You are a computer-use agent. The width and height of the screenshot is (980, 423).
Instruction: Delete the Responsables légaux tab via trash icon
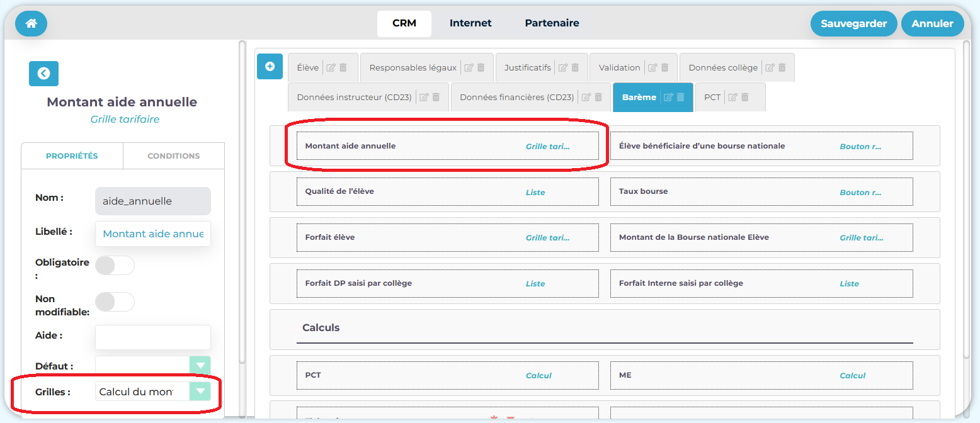coord(481,68)
